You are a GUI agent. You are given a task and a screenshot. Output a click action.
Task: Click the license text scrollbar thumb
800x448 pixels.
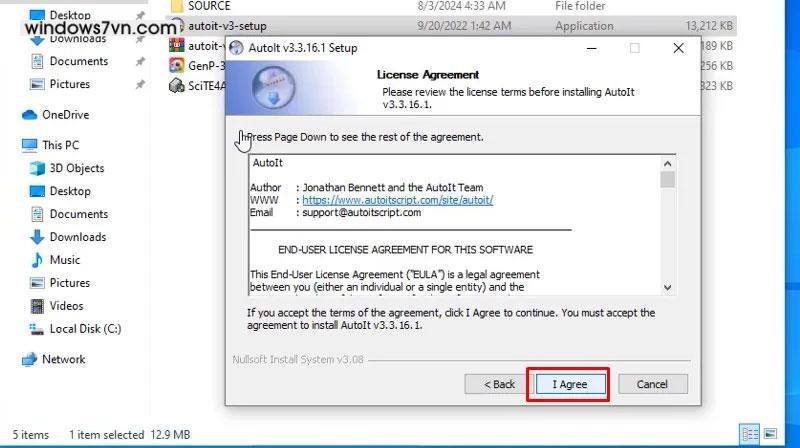pos(667,180)
